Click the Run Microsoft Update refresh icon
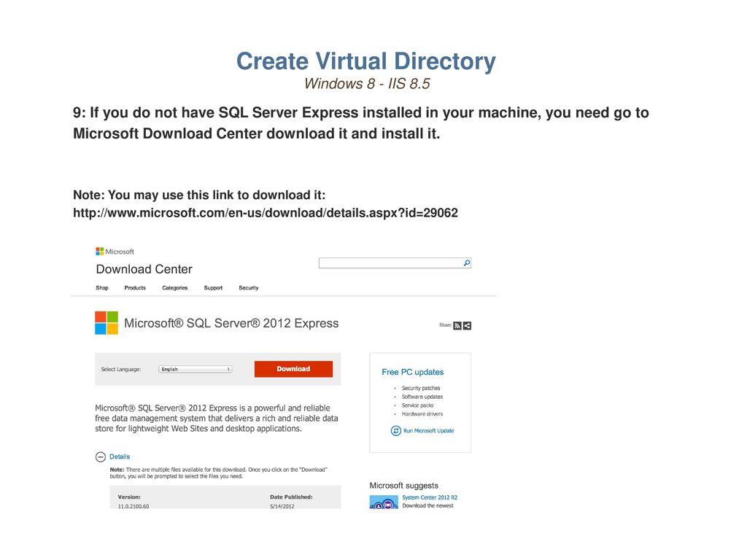This screenshot has height=560, width=747. pos(396,431)
